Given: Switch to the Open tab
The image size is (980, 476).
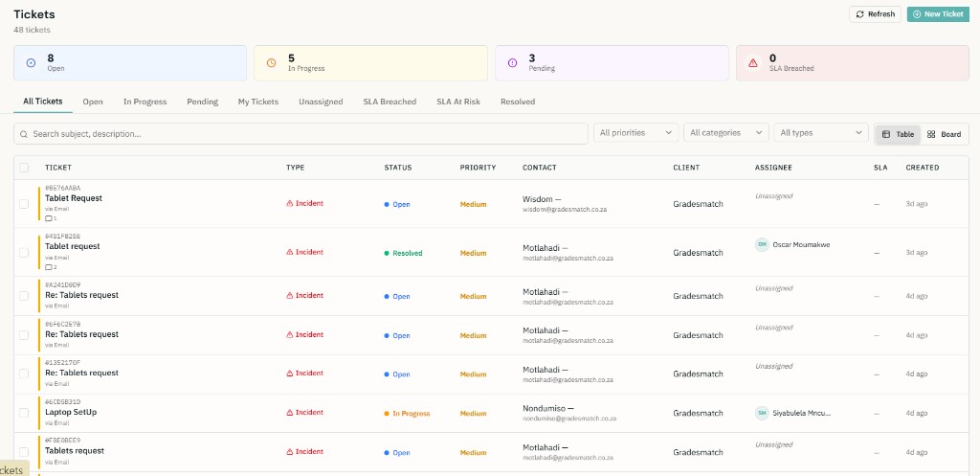Looking at the screenshot, I should [x=93, y=102].
